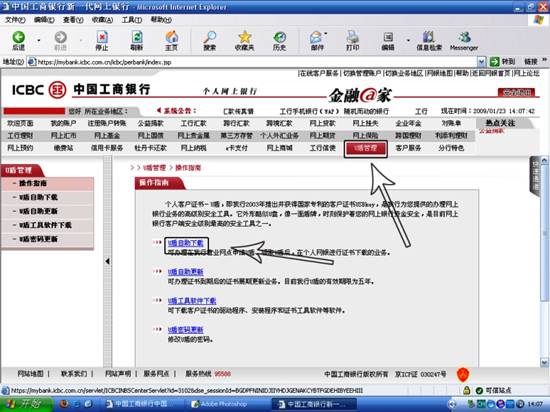This screenshot has width=550, height=412.
Task: Click the Stop (停止) toolbar icon
Action: (x=102, y=41)
